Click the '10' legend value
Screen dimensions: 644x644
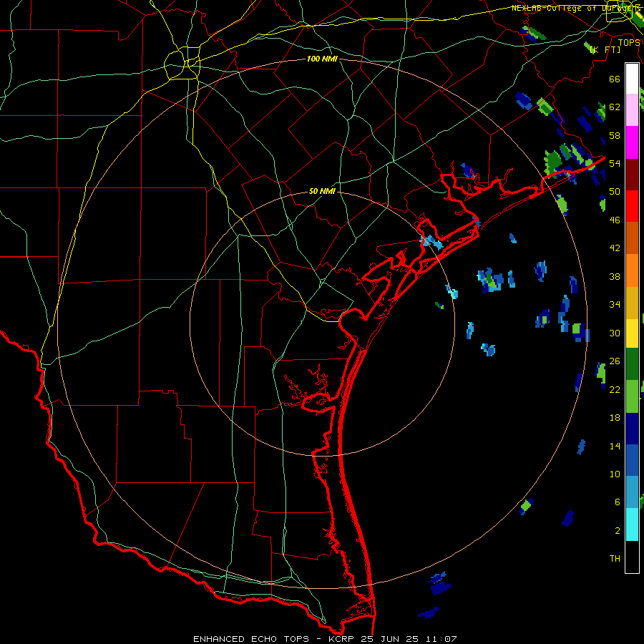pos(615,474)
